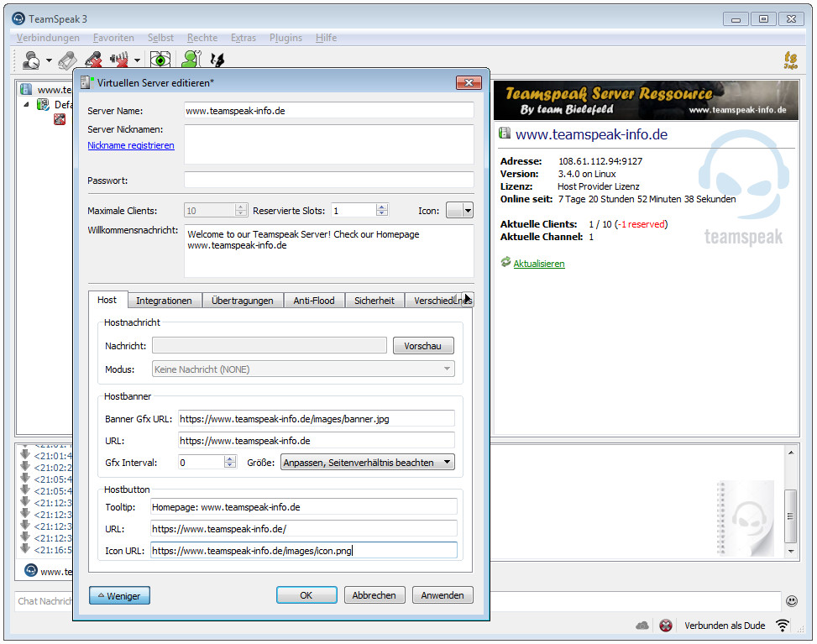
Task: Click the connection signal icon in status bar
Action: (x=782, y=626)
